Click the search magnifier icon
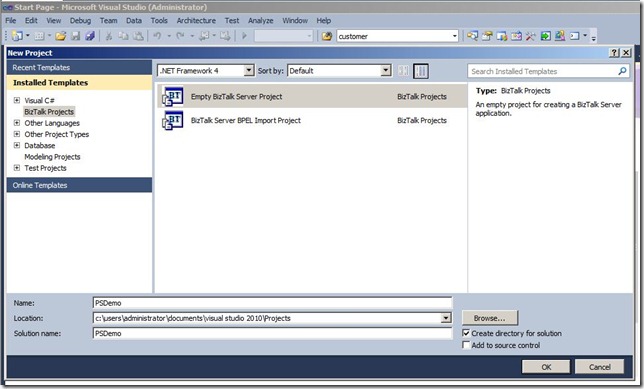 point(622,71)
